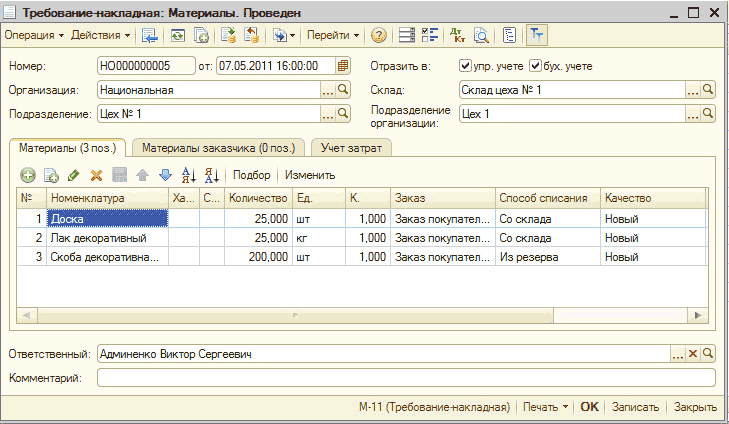
Task: Click the Дт/Кт postings icon
Action: pos(459,35)
